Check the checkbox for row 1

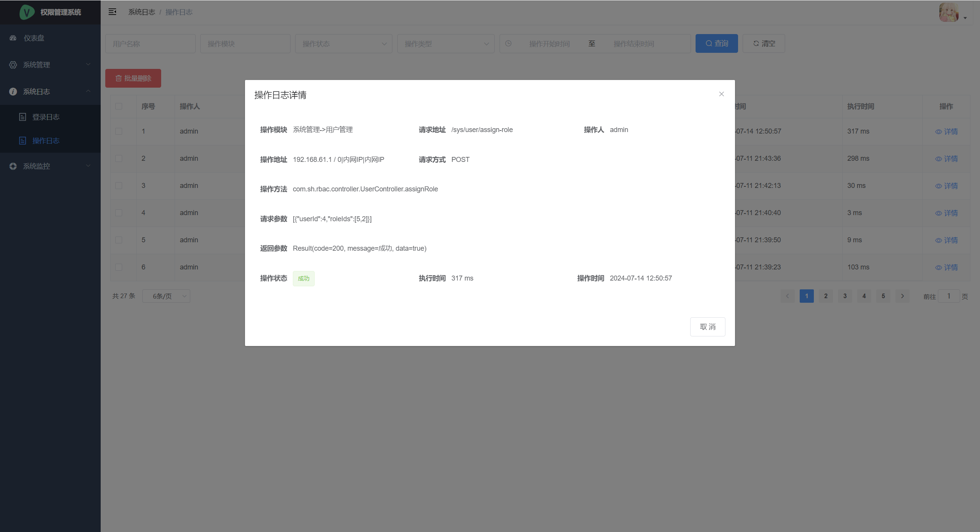pos(119,131)
